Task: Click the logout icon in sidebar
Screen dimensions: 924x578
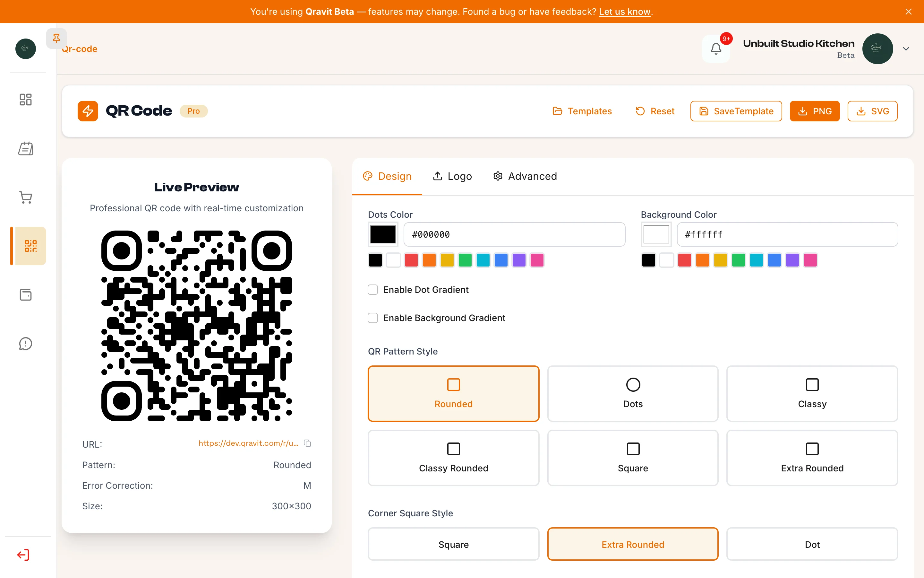Action: click(x=23, y=555)
